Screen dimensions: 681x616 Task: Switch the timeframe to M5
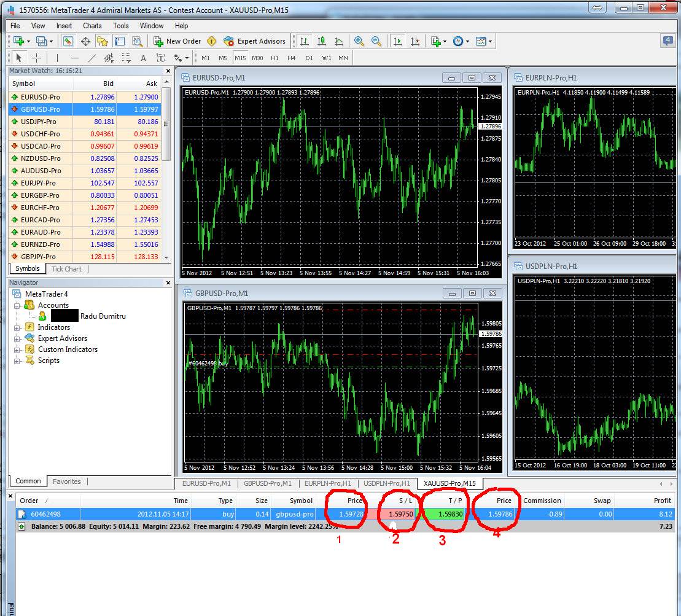pos(223,58)
